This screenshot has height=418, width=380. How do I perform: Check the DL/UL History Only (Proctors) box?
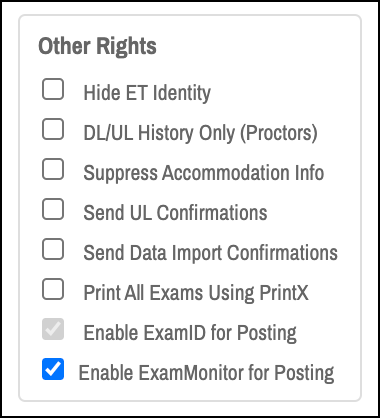pos(53,129)
